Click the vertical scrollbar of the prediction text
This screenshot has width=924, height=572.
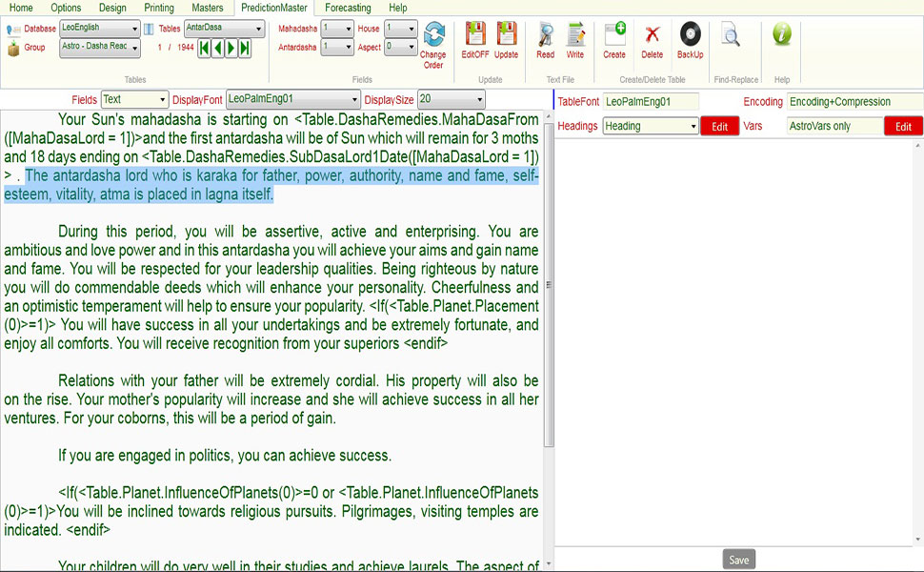point(549,285)
